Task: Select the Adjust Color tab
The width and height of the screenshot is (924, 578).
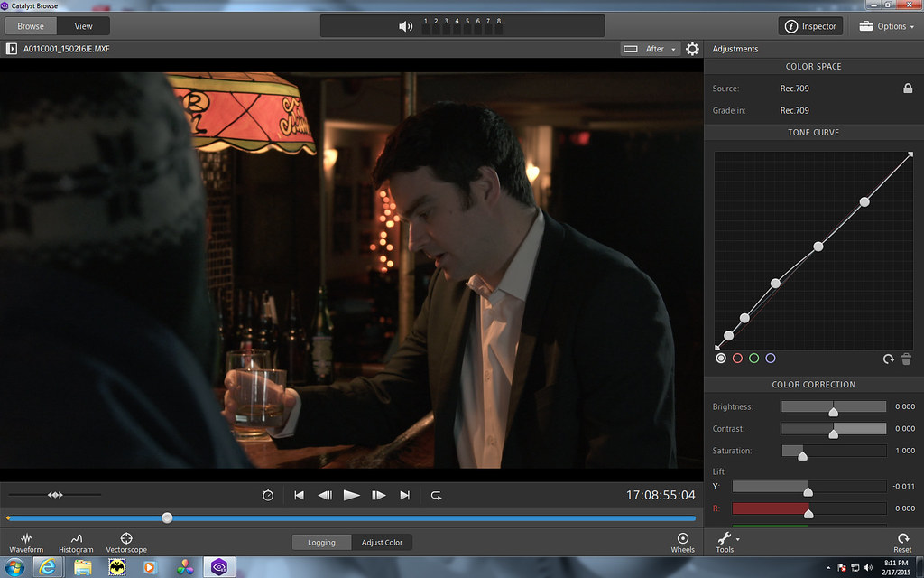Action: click(382, 543)
